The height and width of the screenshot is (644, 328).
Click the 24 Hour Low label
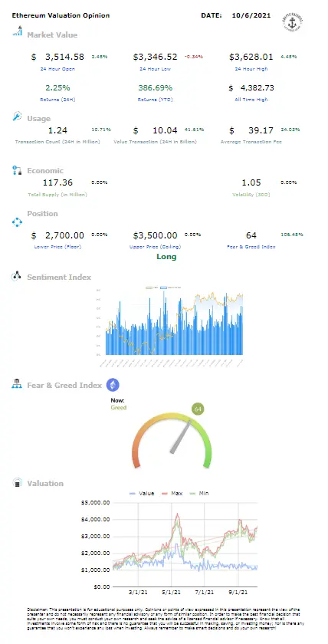pos(155,69)
